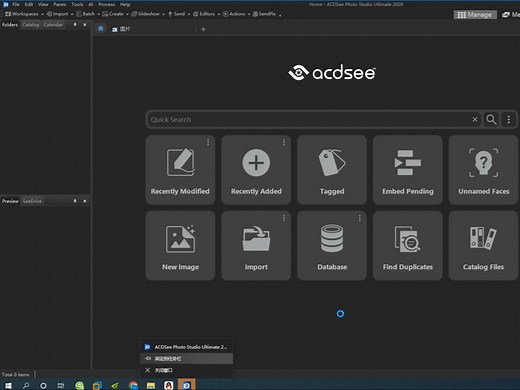520x390 pixels.
Task: Open taskbar search magnifier
Action: [26, 385]
